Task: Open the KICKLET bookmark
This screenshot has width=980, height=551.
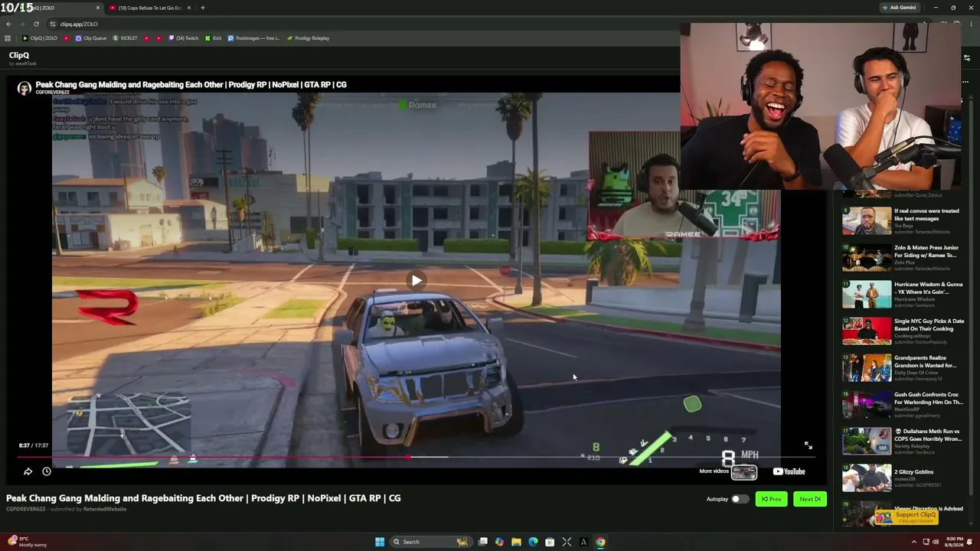Action: [125, 38]
